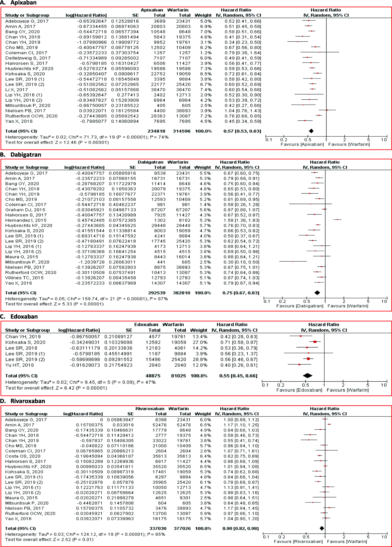Click SE value 0.033019
Screen dimensions: 392x547
[x=123, y=425]
